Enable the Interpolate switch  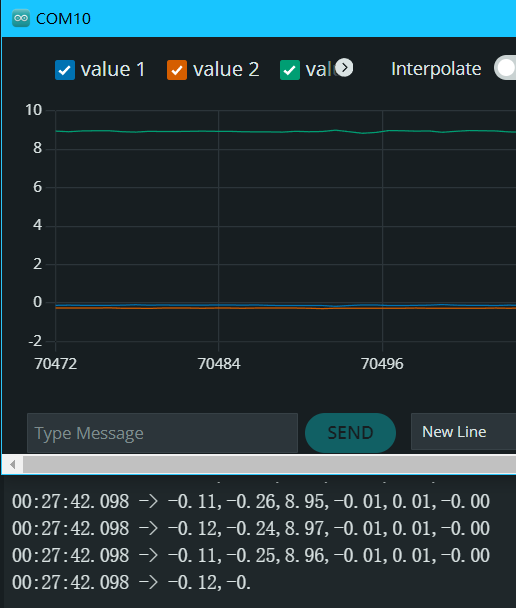point(505,68)
